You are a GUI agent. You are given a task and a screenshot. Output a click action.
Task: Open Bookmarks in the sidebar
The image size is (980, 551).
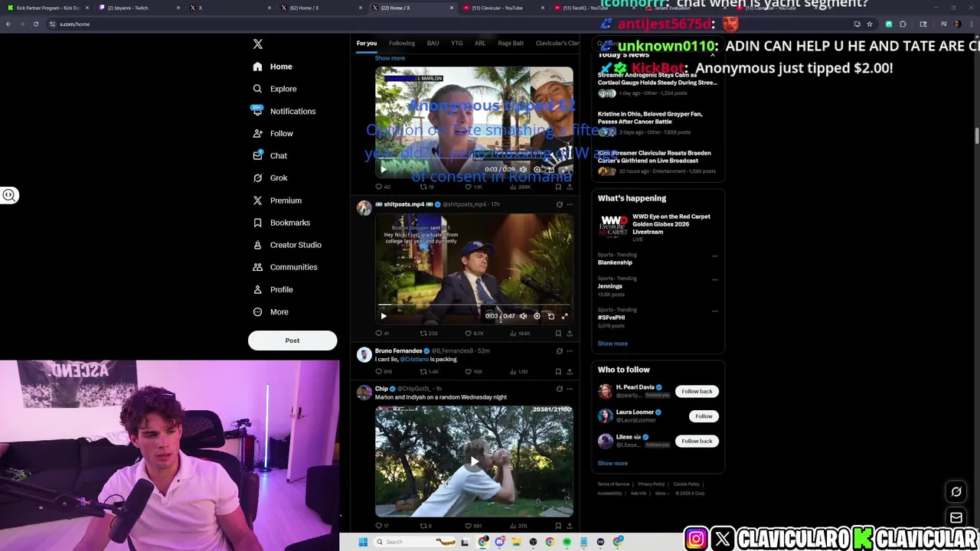click(x=281, y=223)
